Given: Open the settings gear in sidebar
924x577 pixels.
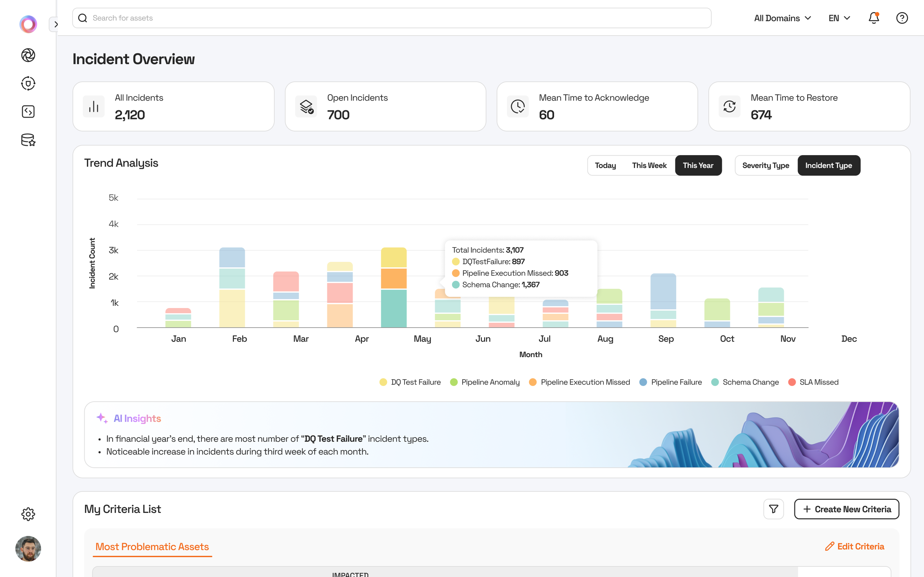Looking at the screenshot, I should click(x=28, y=514).
